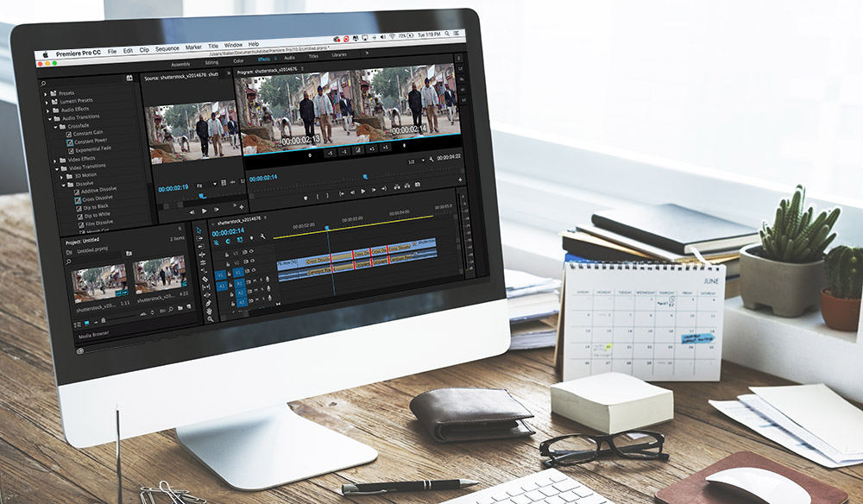Image resolution: width=863 pixels, height=504 pixels.
Task: Play the Source monitor clip
Action: [205, 211]
